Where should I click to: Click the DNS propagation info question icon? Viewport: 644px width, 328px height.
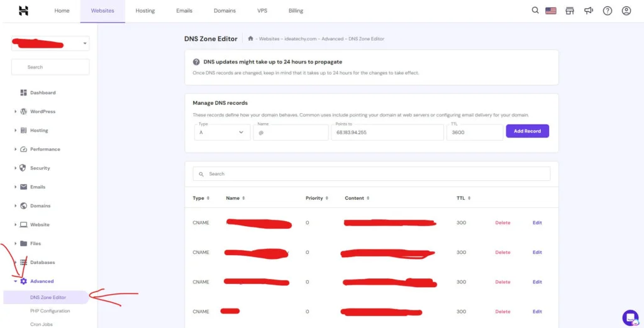[196, 62]
